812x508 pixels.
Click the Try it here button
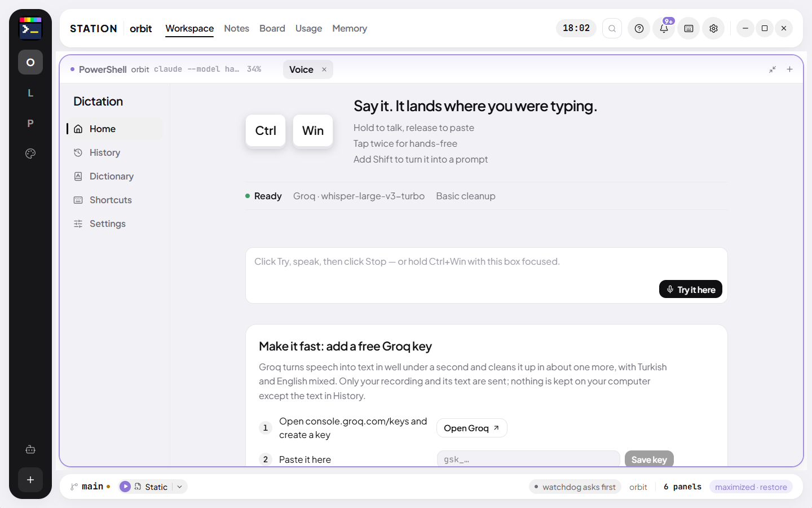691,289
